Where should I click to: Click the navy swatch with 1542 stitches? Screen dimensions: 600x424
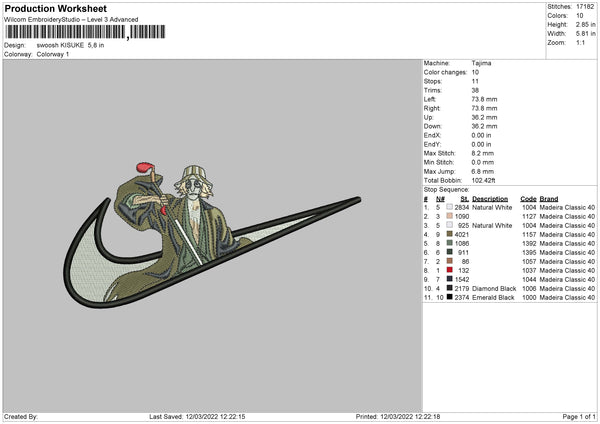(x=449, y=279)
